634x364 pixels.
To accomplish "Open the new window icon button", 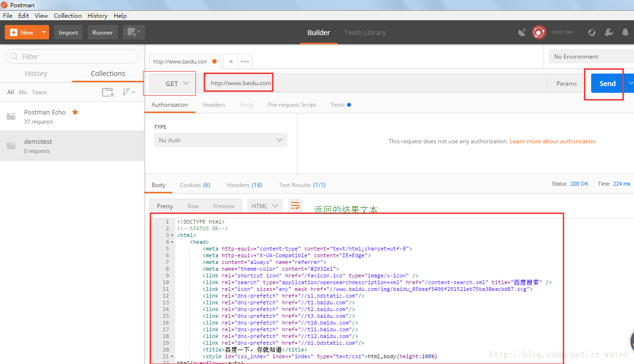I will coord(134,32).
